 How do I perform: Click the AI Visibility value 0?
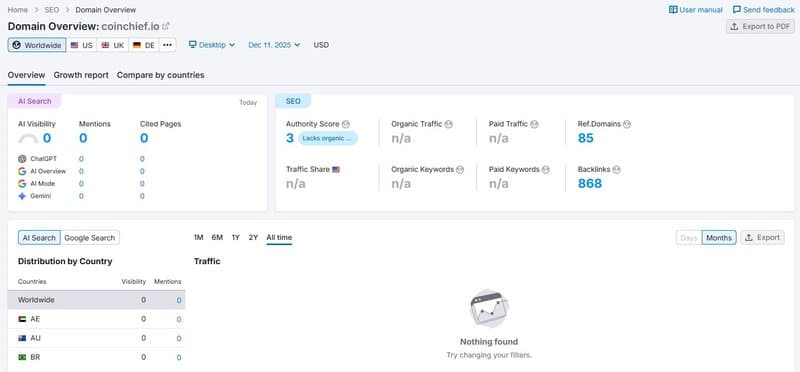[x=47, y=138]
